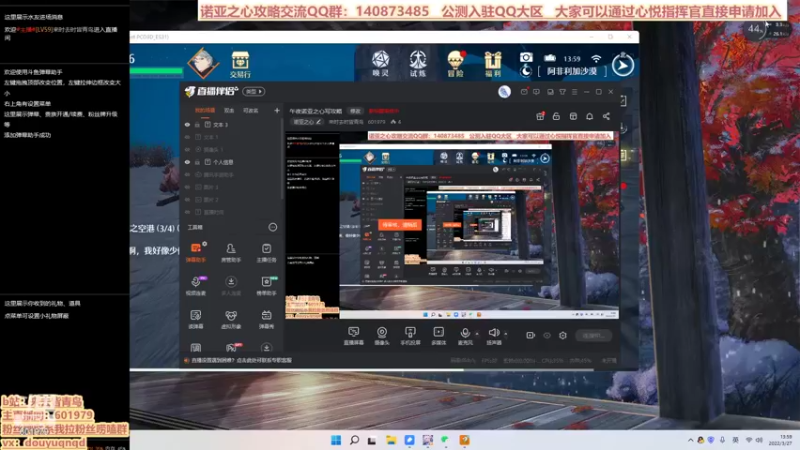Add a 直播屏幕 screen capture source

click(354, 336)
